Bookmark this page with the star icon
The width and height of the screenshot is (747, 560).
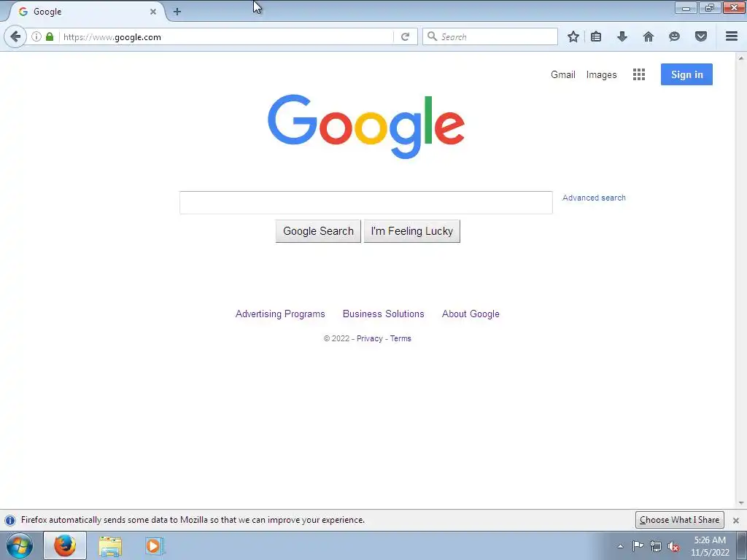pos(573,36)
